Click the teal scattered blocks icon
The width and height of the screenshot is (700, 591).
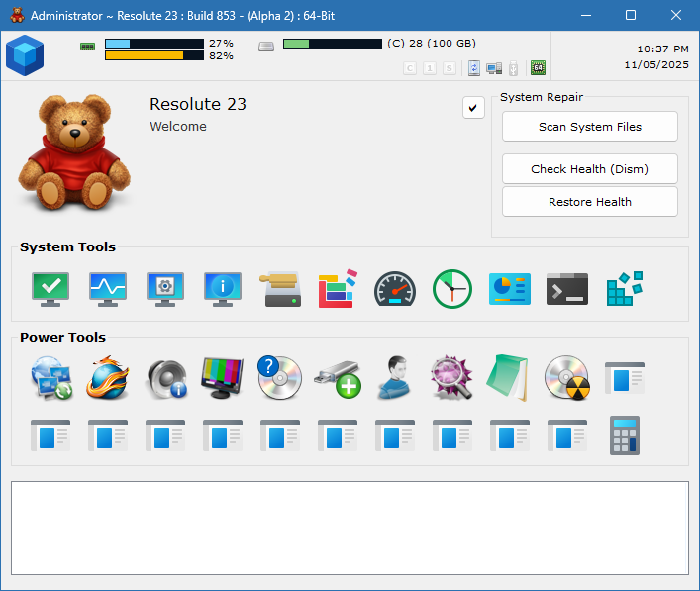625,289
